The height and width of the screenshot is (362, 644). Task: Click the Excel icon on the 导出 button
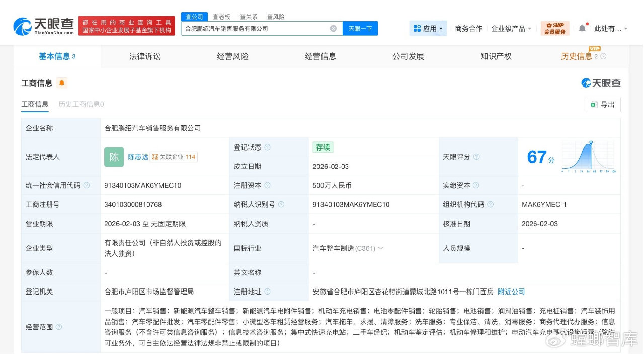tap(594, 104)
